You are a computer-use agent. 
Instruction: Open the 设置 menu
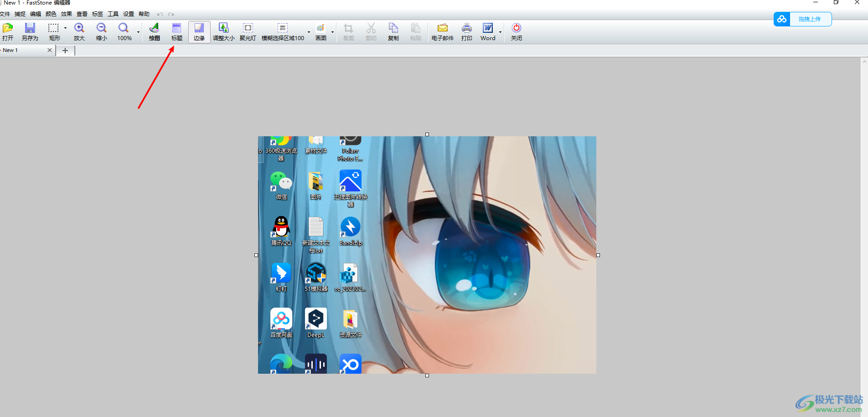(x=129, y=14)
